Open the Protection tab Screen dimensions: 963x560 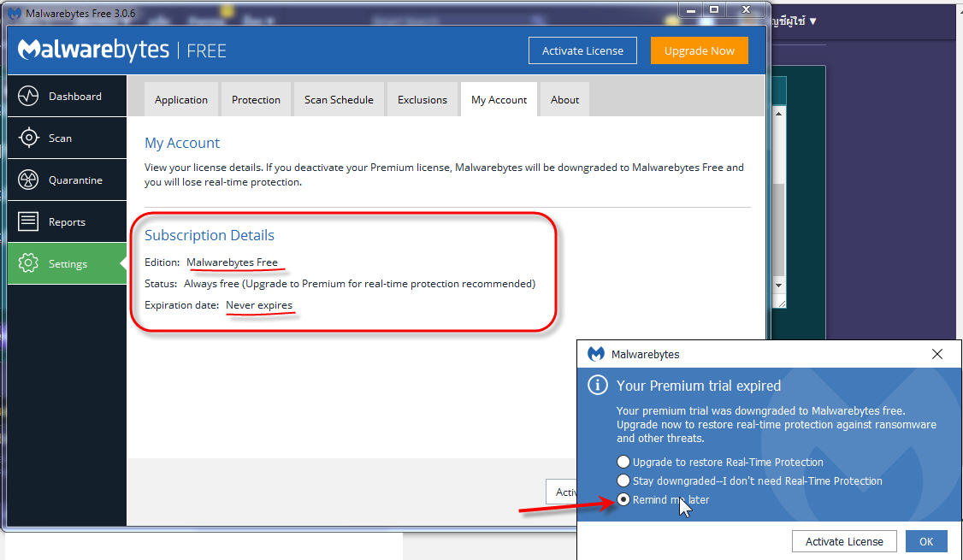tap(256, 99)
